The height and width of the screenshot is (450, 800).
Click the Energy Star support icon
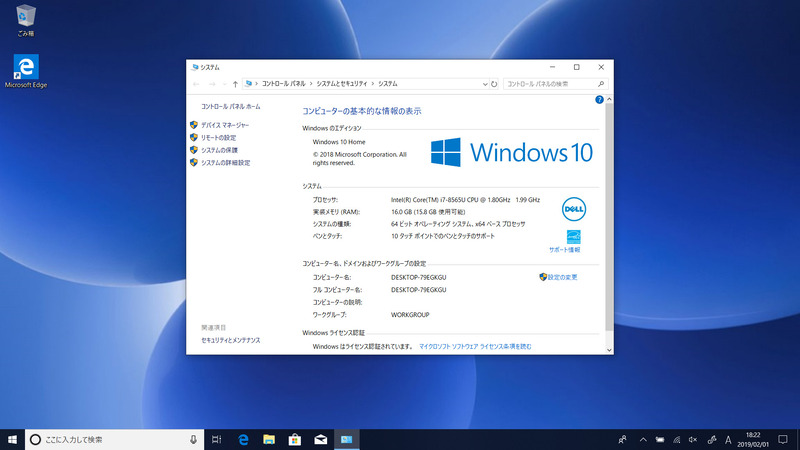[x=573, y=237]
